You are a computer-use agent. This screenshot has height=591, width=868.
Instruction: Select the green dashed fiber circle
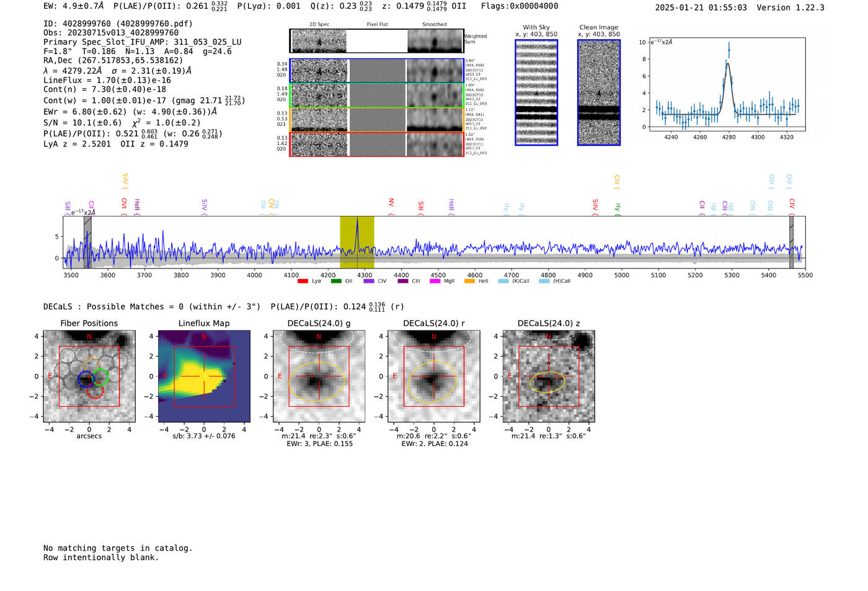coord(100,376)
